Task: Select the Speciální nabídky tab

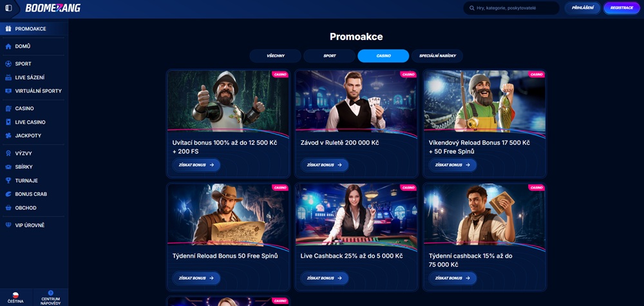Action: (x=437, y=56)
